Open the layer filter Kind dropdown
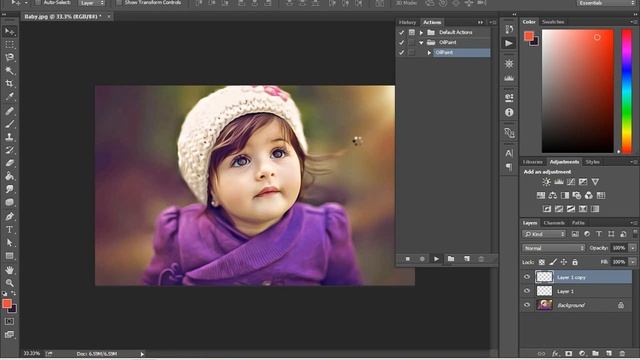 click(544, 234)
